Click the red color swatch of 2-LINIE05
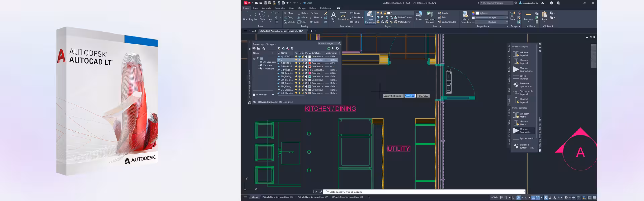Viewport: 644px width, 201px height. (x=309, y=63)
